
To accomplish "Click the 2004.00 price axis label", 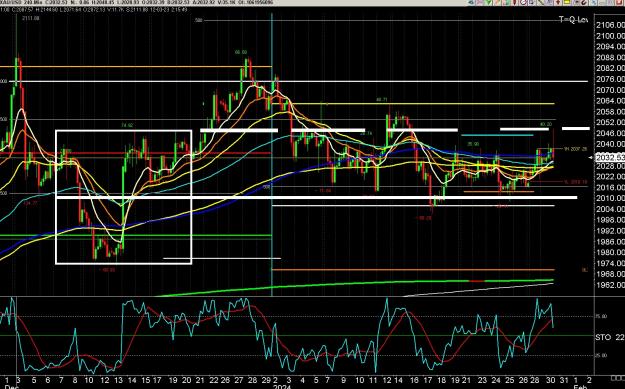I will 610,209.
